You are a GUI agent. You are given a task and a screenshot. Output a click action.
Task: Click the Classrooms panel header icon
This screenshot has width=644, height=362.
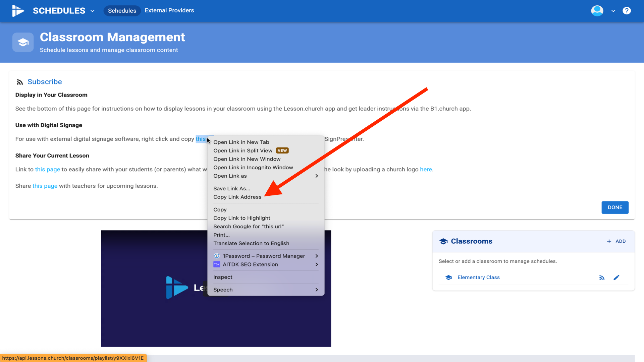[443, 241]
